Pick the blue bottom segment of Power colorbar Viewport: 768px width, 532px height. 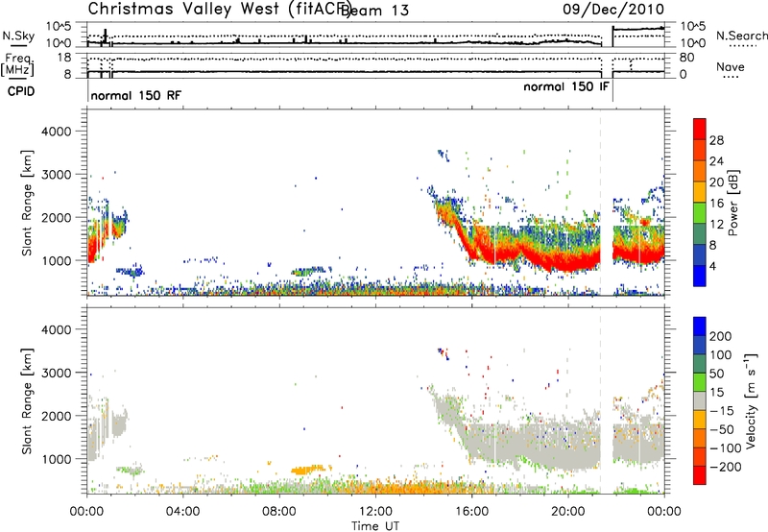(x=700, y=276)
